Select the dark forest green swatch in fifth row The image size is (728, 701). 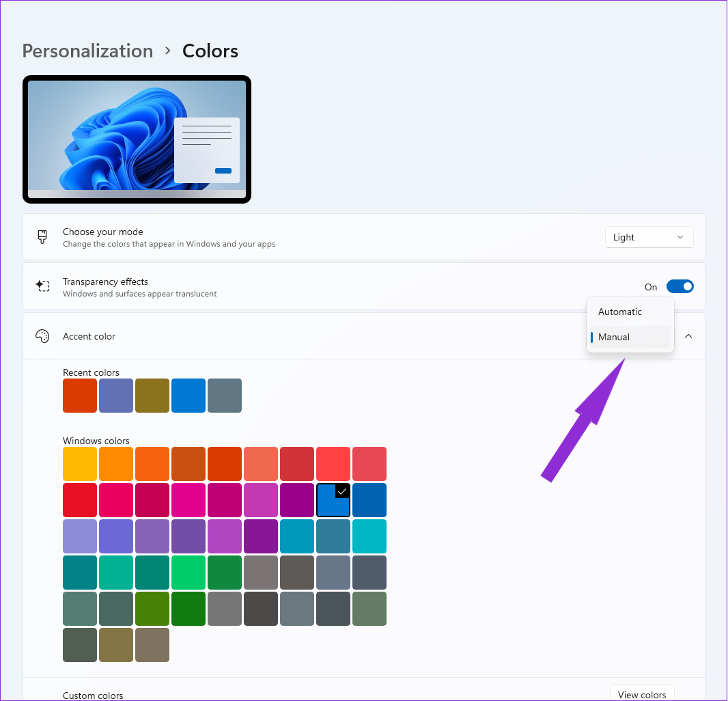coord(188,609)
